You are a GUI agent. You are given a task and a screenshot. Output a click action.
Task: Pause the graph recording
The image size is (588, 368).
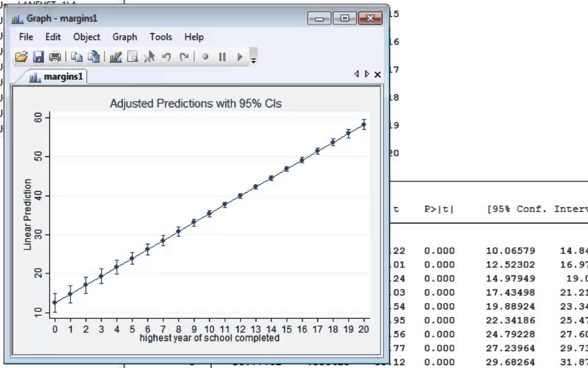(223, 57)
